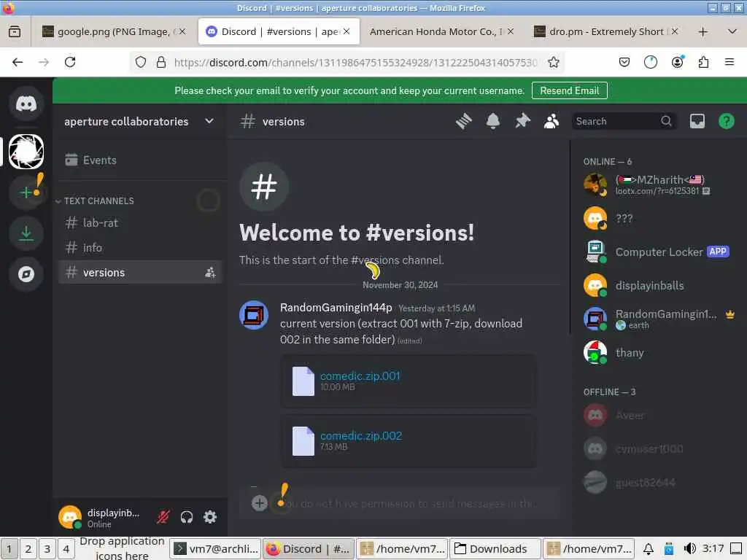Click displayinb... user avatar in bottom panel
This screenshot has width=747, height=560.
pyautogui.click(x=70, y=517)
